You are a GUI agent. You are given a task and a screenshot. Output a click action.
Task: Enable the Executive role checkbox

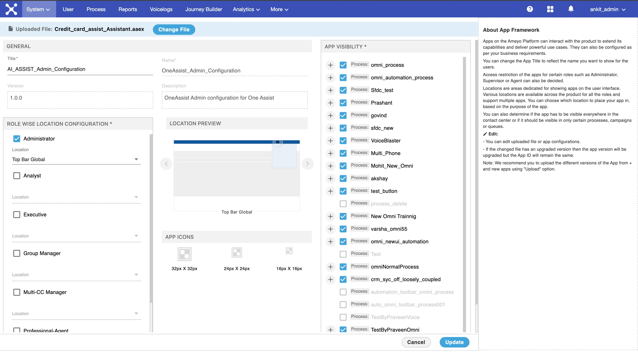(x=17, y=214)
